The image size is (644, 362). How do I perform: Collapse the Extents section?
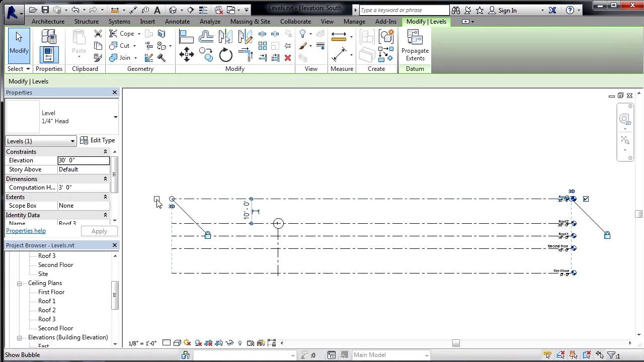click(x=105, y=197)
